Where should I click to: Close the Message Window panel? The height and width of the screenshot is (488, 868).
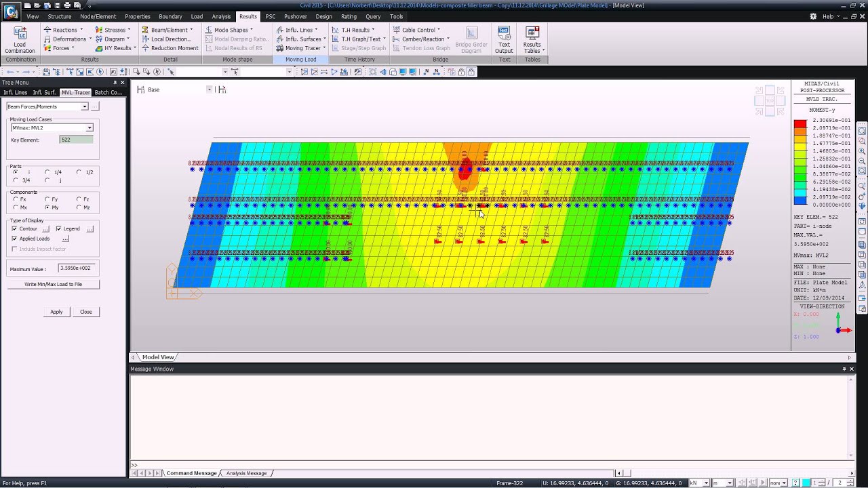point(852,369)
